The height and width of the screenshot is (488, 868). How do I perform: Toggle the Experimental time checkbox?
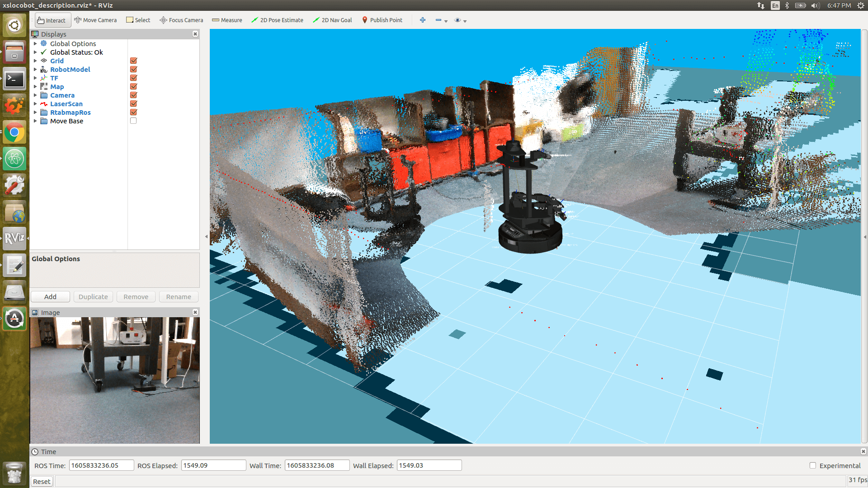coord(813,465)
